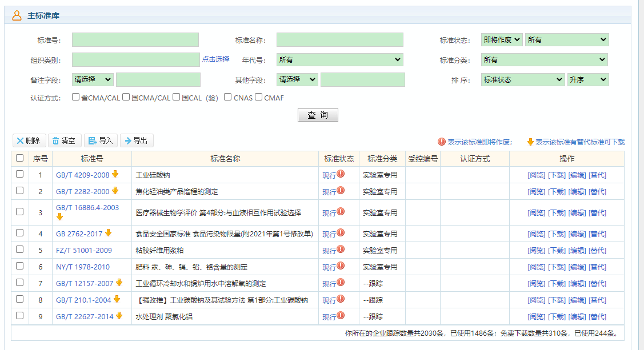
Task: Click red warning icon in row 6 status
Action: [x=341, y=266]
